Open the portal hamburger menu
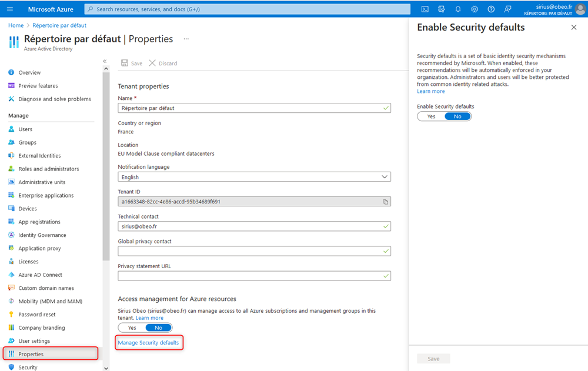The height and width of the screenshot is (371, 588). coord(9,9)
